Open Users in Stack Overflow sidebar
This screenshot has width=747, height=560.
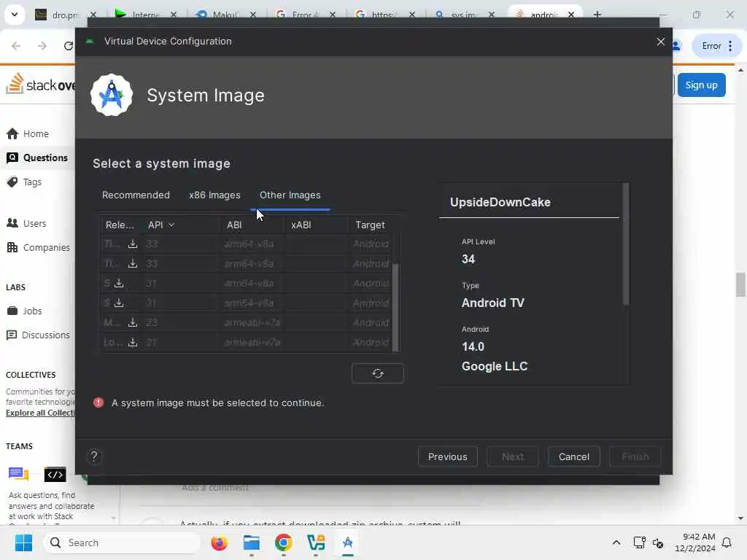pos(27,223)
